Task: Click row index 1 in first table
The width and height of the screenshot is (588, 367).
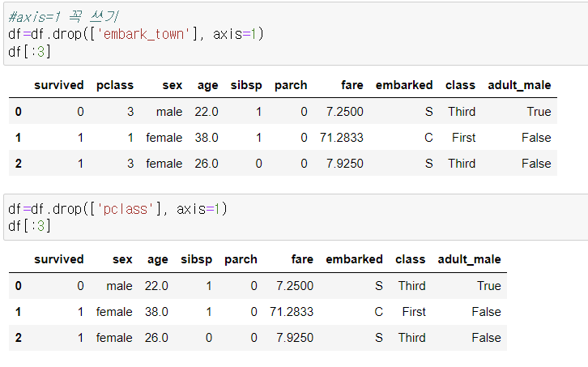Action: [19, 138]
